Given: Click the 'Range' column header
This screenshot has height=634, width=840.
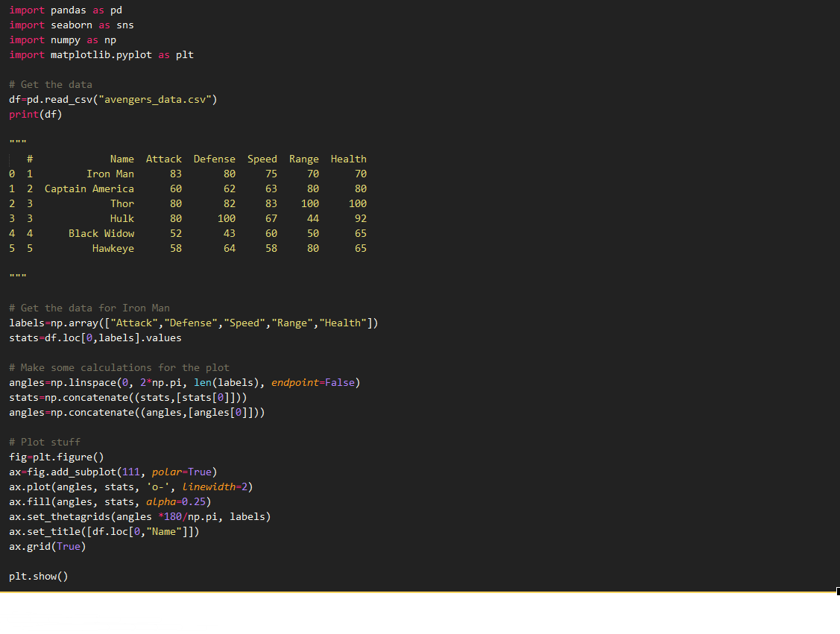Looking at the screenshot, I should coord(304,159).
